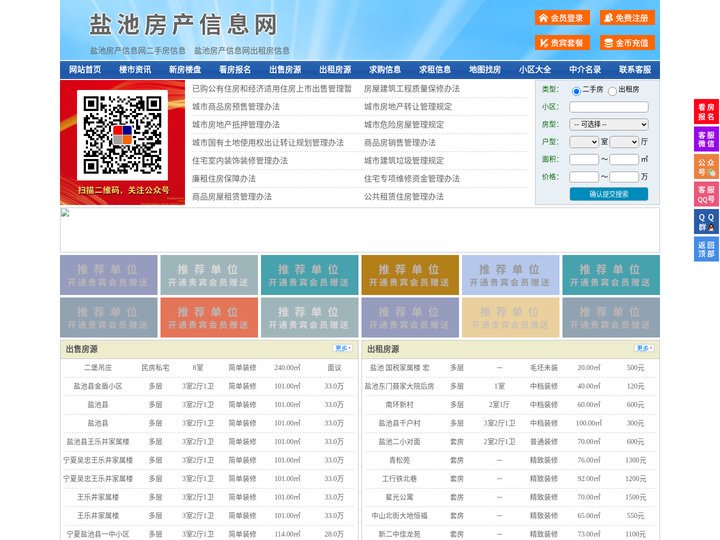Open the 看房报名 menu item
Screen dimensions: 720x540
(235, 70)
